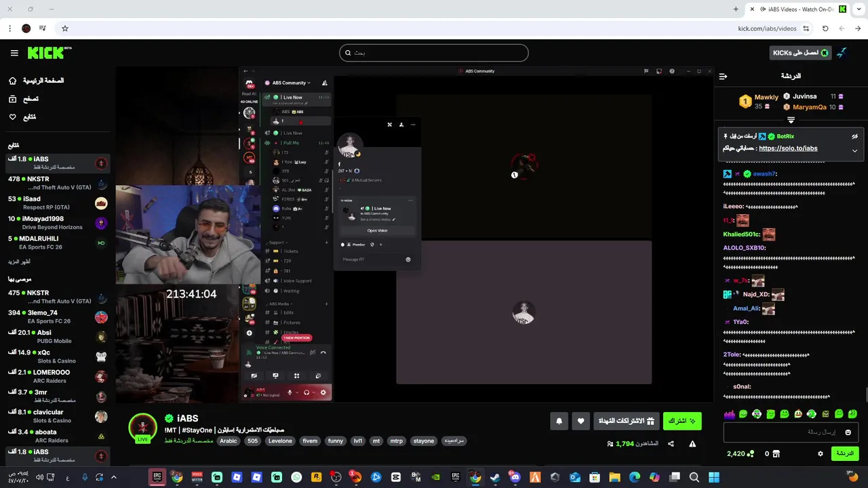
Task: Open the iSaad Respect RP channel
Action: [x=58, y=203]
